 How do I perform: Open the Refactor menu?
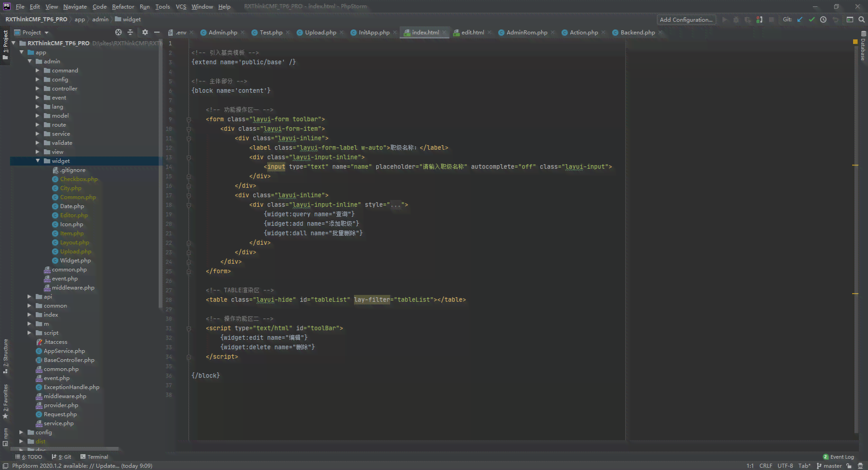point(123,6)
